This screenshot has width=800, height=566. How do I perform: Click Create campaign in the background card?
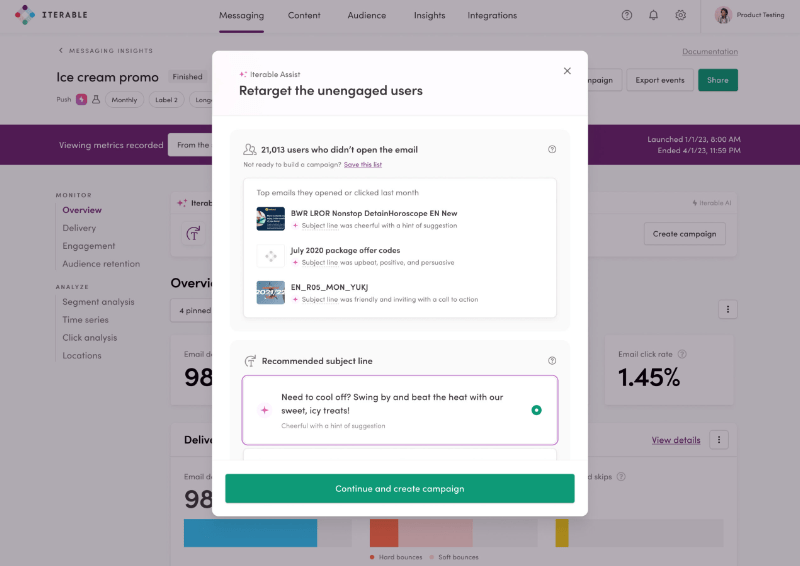684,234
